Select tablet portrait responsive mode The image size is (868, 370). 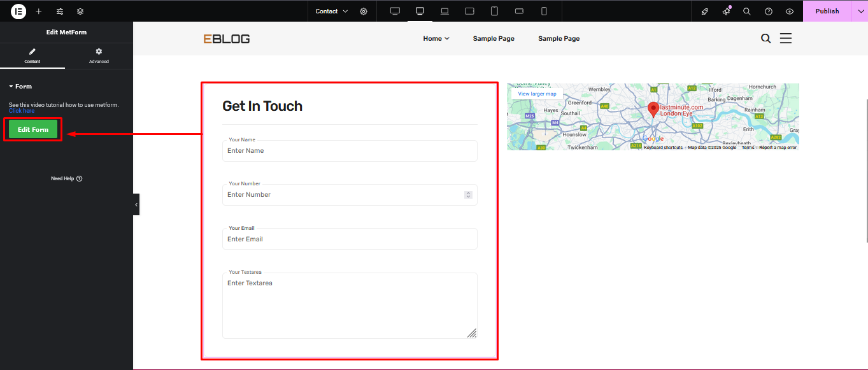coord(494,11)
